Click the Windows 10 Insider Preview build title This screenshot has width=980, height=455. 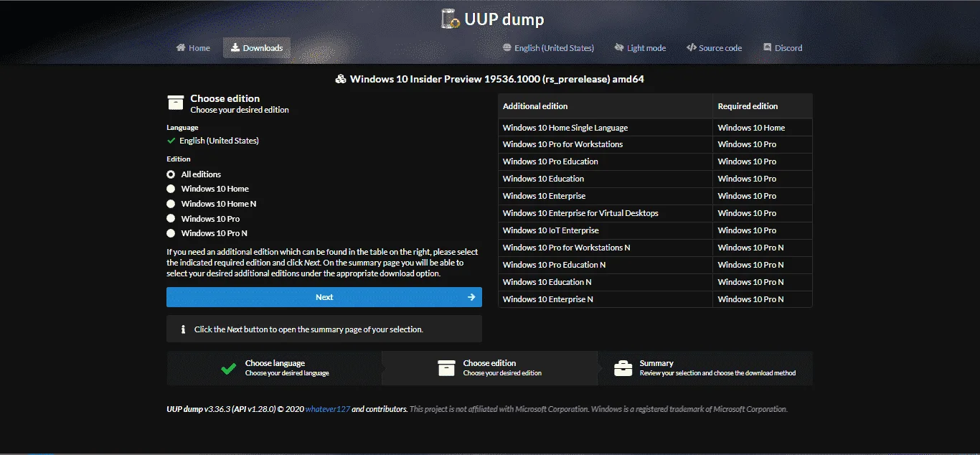(497, 79)
